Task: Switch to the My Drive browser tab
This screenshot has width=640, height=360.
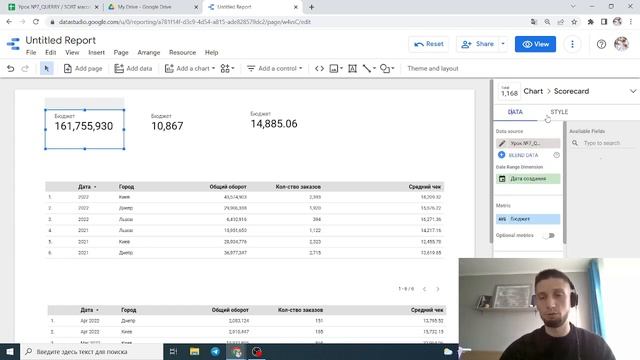Action: click(x=152, y=7)
